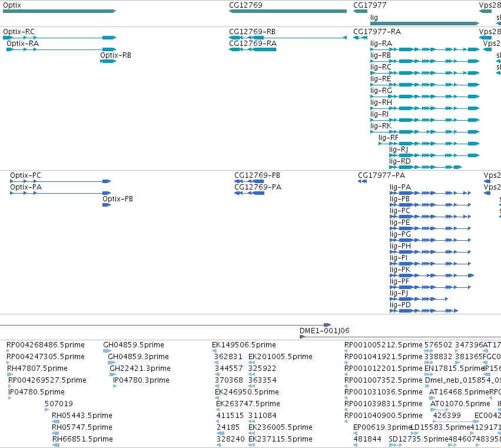Screen dimensions: 501x448
Task: Select the lig-PG protein label
Action: pos(400,234)
